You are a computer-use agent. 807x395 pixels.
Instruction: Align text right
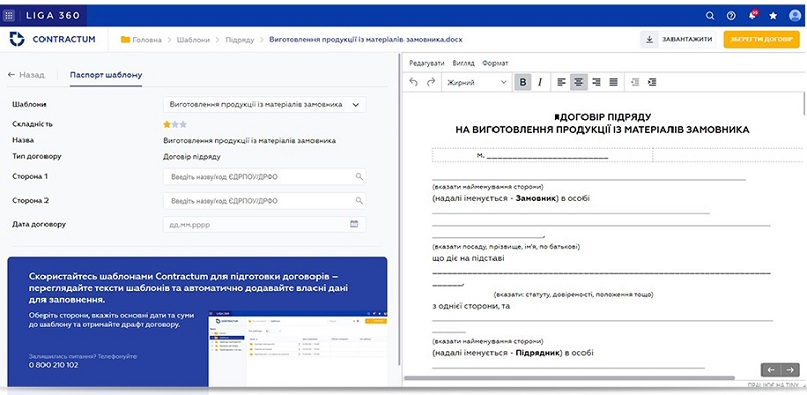point(597,82)
